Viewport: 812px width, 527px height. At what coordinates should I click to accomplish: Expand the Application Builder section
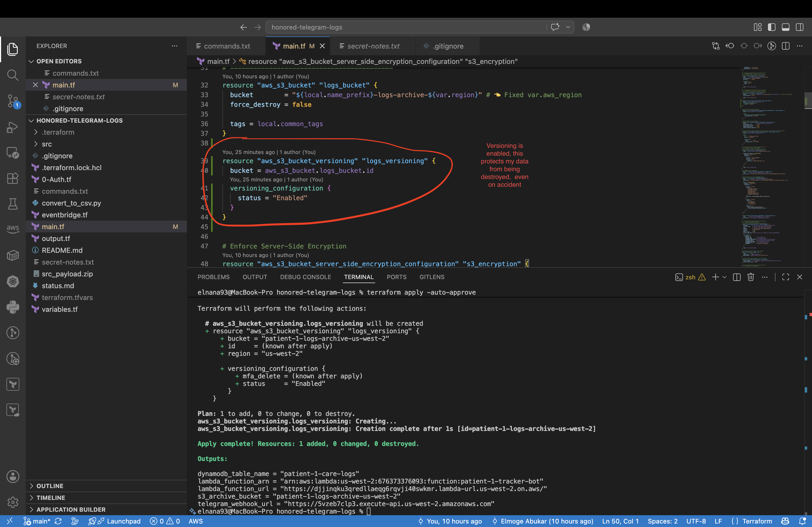tap(106, 510)
